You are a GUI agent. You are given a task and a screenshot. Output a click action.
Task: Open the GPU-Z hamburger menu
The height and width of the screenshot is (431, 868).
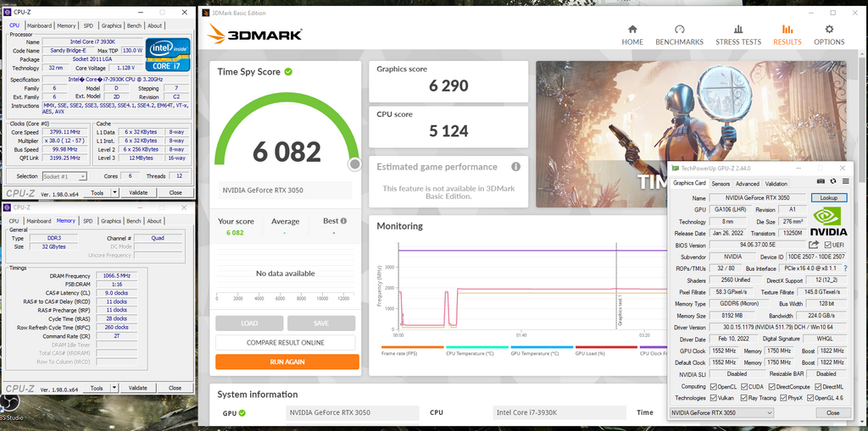coord(845,181)
